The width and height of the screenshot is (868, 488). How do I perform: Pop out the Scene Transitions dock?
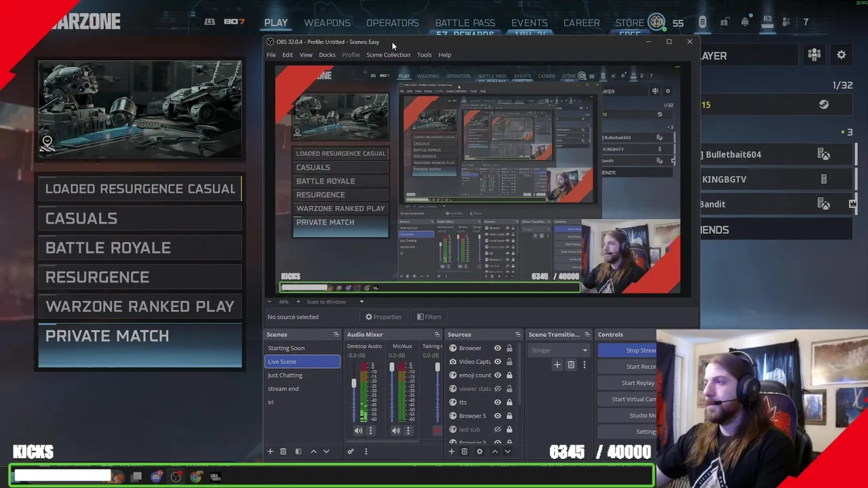point(587,334)
